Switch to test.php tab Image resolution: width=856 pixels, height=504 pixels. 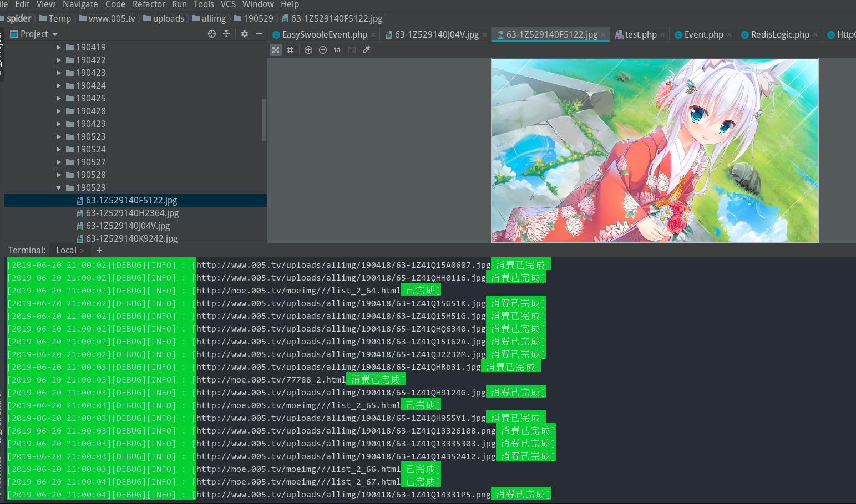(x=641, y=34)
